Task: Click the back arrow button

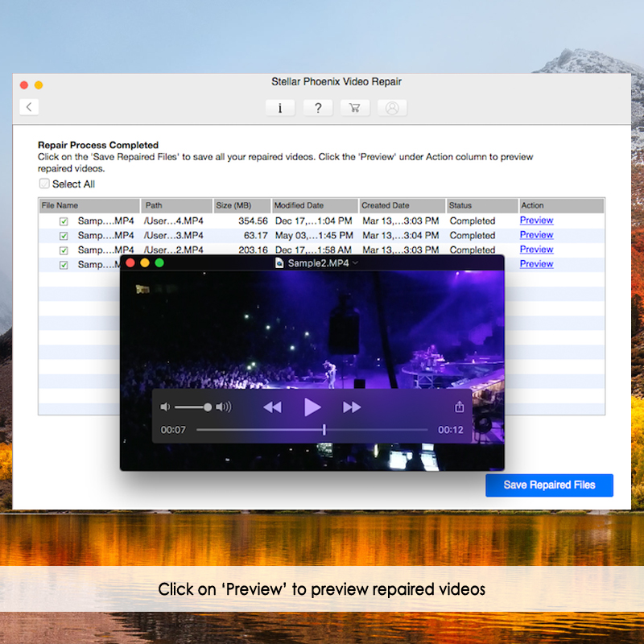Action: click(x=29, y=107)
